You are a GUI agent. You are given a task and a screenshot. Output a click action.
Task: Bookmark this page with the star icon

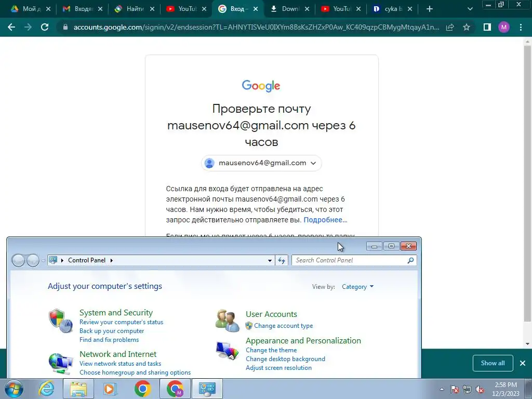coord(467,27)
